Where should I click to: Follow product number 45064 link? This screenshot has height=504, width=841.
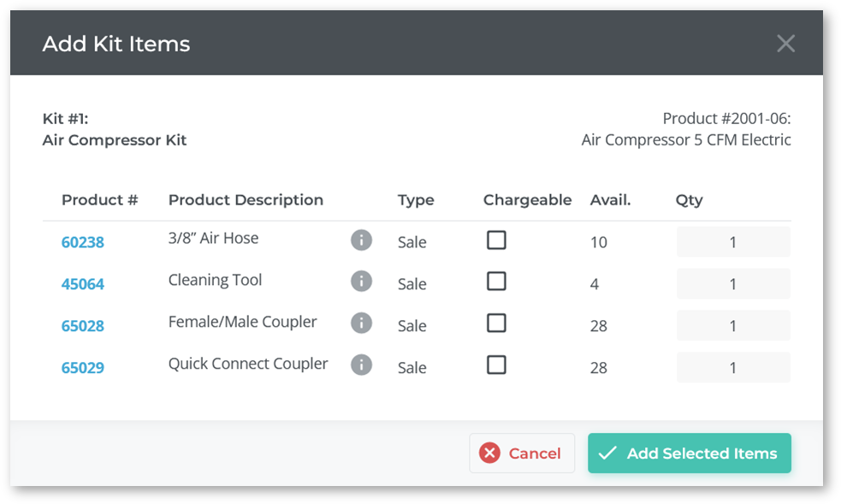tap(83, 284)
